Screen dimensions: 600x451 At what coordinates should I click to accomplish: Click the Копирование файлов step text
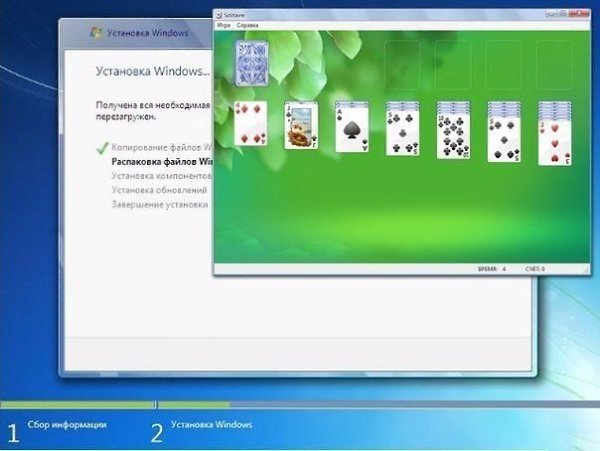162,147
